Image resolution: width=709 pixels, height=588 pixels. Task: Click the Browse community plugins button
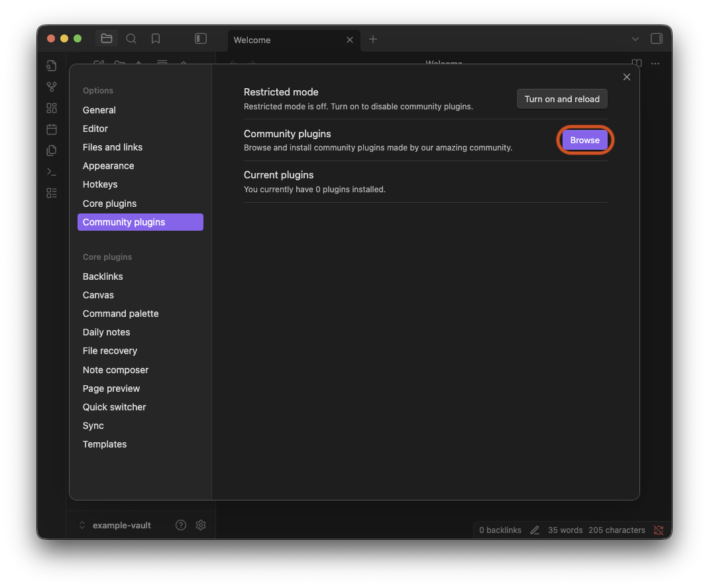pos(584,141)
